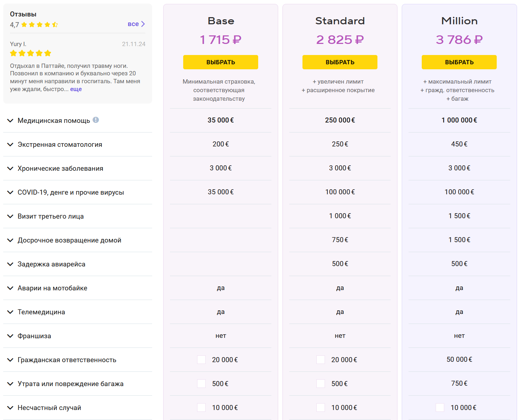Expand the Экстренная стоматология row
526x420 pixels.
10,145
